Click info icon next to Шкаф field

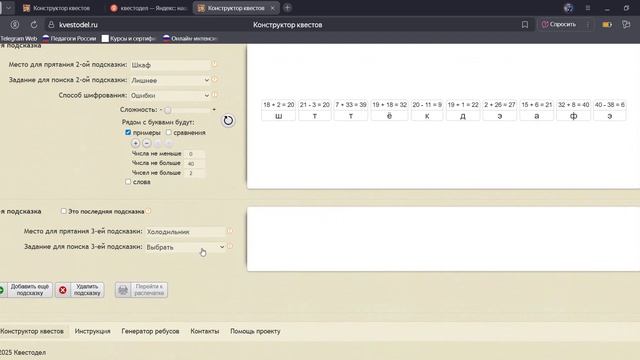pos(214,64)
